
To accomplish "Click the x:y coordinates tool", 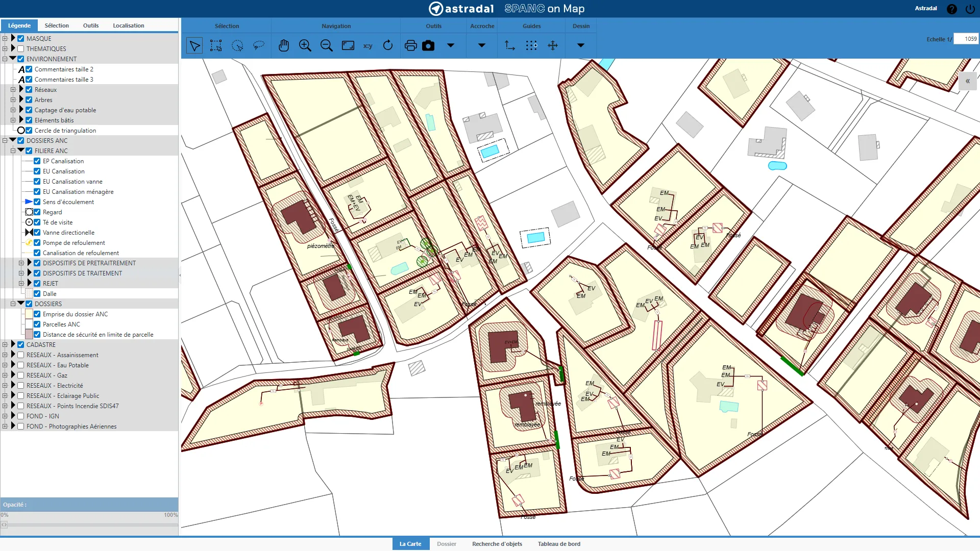I will tap(367, 45).
